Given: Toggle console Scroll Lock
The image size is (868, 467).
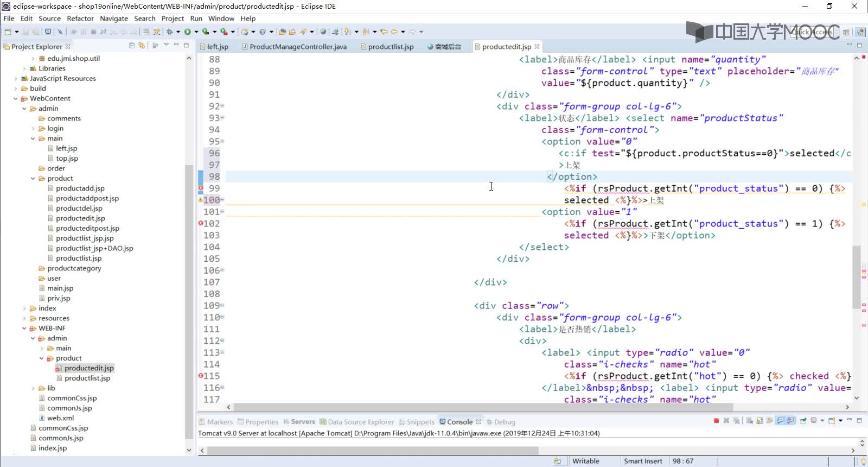Looking at the screenshot, I should point(759,421).
